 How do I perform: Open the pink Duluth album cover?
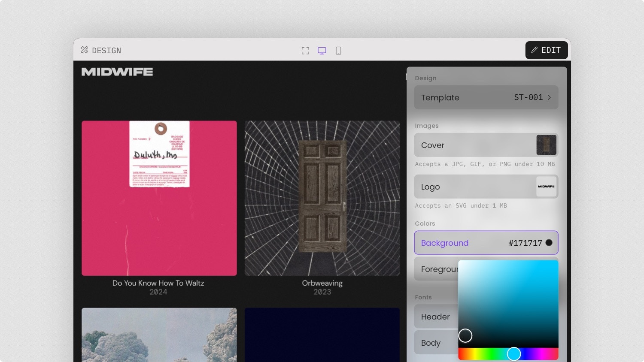(159, 198)
